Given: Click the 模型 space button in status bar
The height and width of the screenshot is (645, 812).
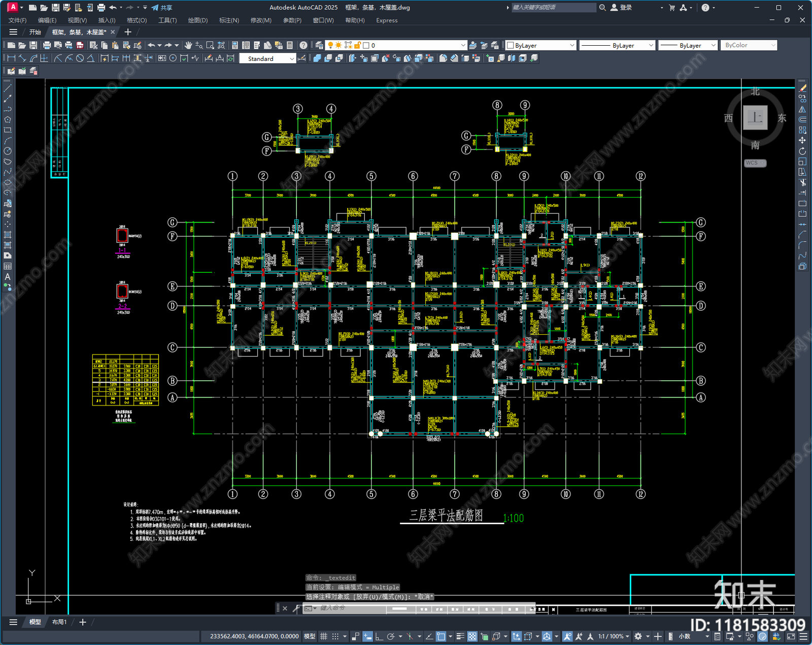Looking at the screenshot, I should (x=310, y=636).
